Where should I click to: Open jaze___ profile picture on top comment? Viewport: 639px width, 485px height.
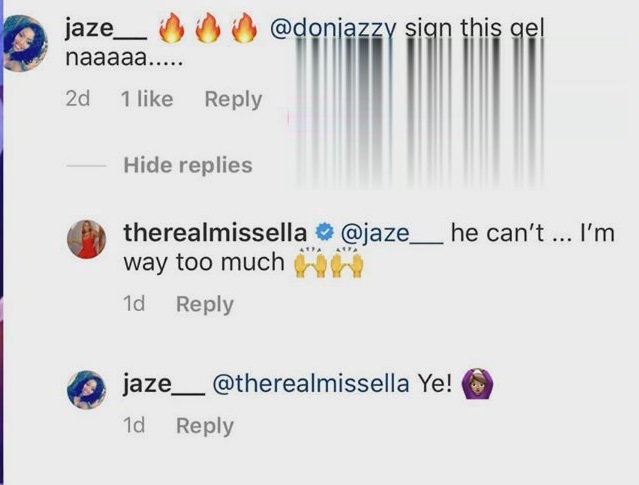pos(25,43)
